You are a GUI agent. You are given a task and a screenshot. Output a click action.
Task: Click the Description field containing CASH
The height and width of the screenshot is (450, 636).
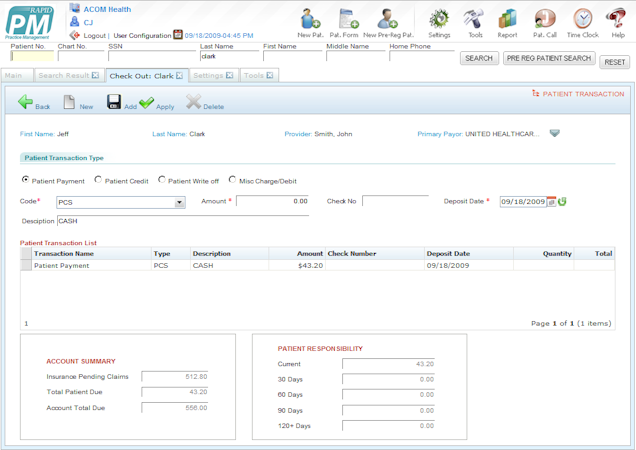click(x=183, y=221)
